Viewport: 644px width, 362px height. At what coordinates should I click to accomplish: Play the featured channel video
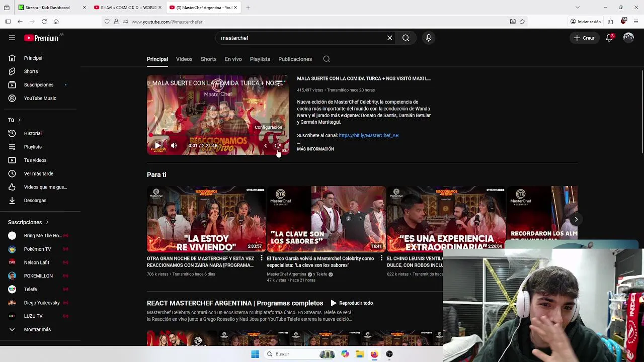click(x=157, y=146)
